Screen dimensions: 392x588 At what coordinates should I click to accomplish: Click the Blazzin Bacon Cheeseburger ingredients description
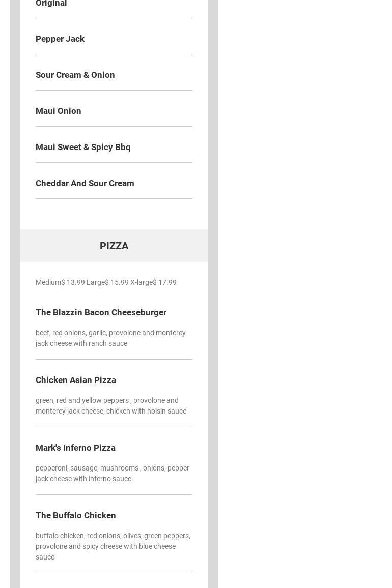(x=110, y=338)
